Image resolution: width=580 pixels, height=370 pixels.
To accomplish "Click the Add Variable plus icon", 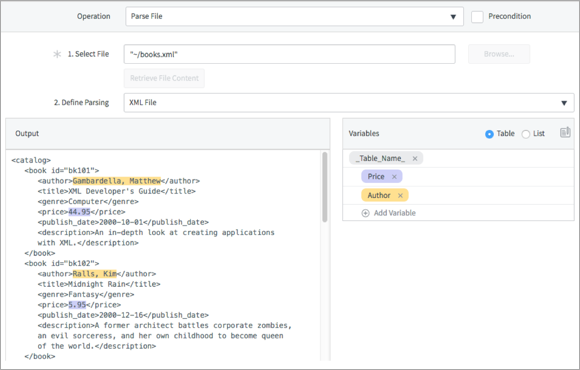I will 365,213.
